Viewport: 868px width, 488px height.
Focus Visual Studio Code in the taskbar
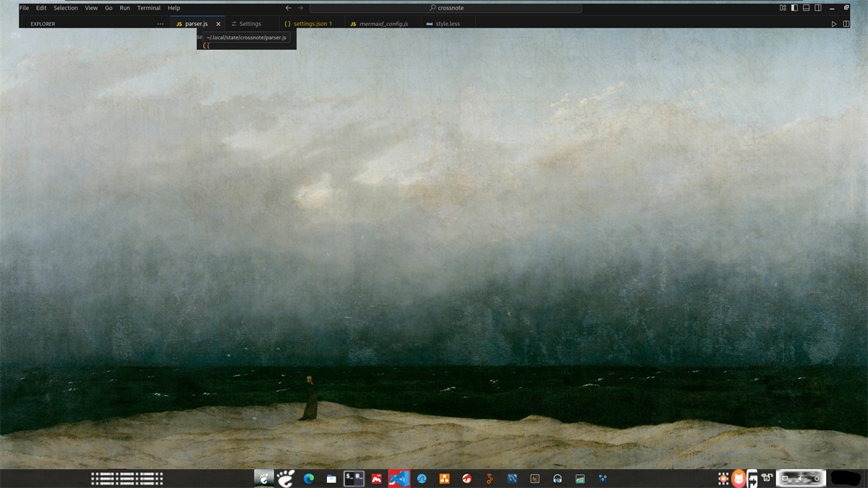pos(399,478)
